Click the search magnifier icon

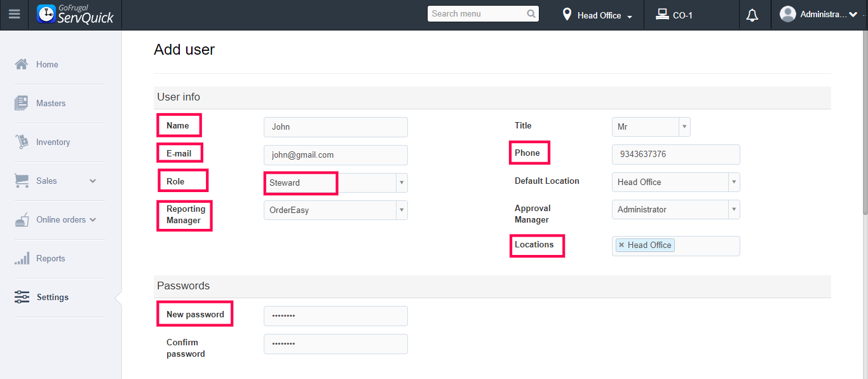tap(531, 14)
